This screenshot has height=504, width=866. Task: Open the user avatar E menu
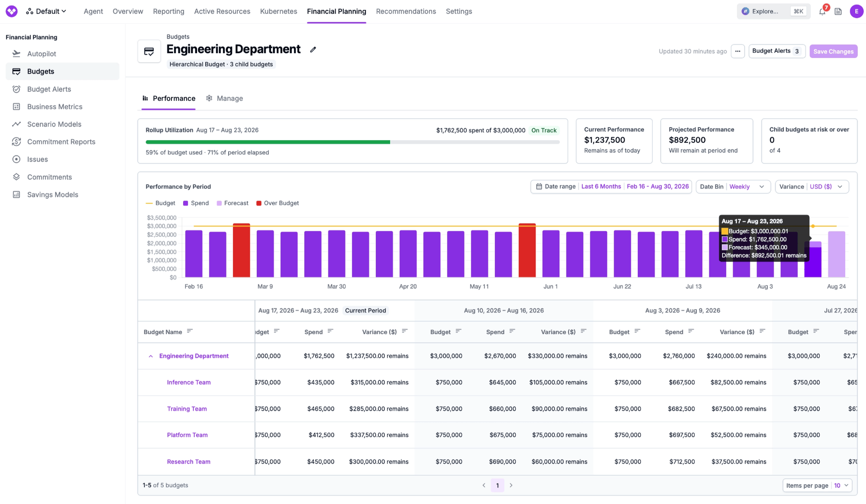point(856,11)
